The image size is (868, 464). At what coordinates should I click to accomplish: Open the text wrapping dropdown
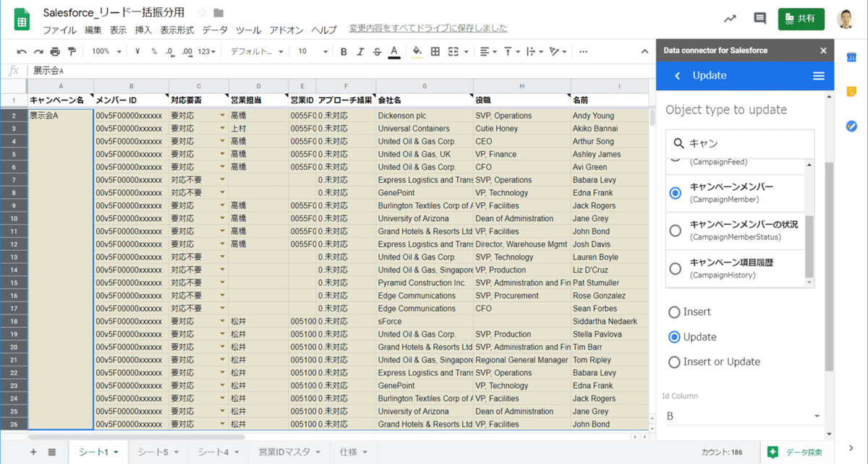click(x=535, y=52)
